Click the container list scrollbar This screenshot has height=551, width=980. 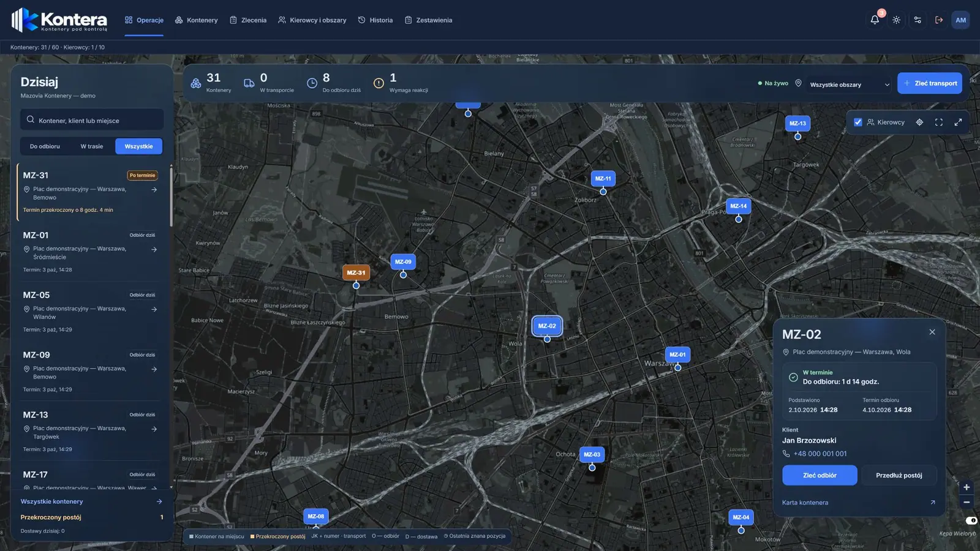click(x=171, y=196)
